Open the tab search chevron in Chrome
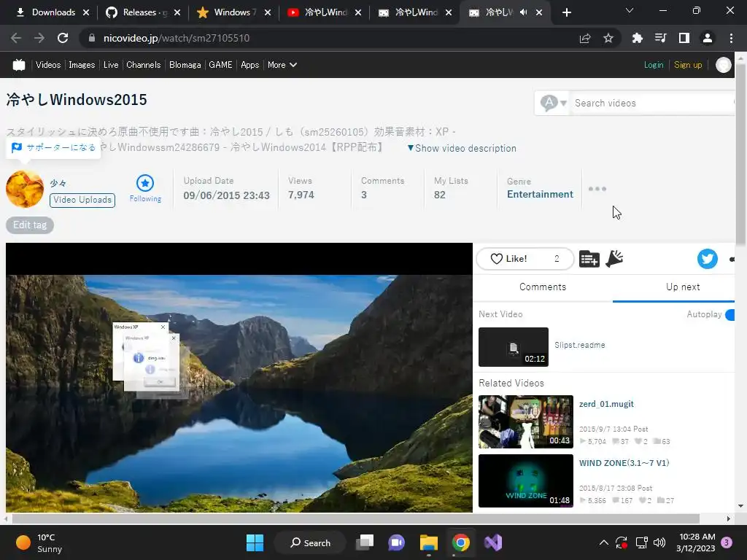The image size is (747, 560). tap(630, 10)
